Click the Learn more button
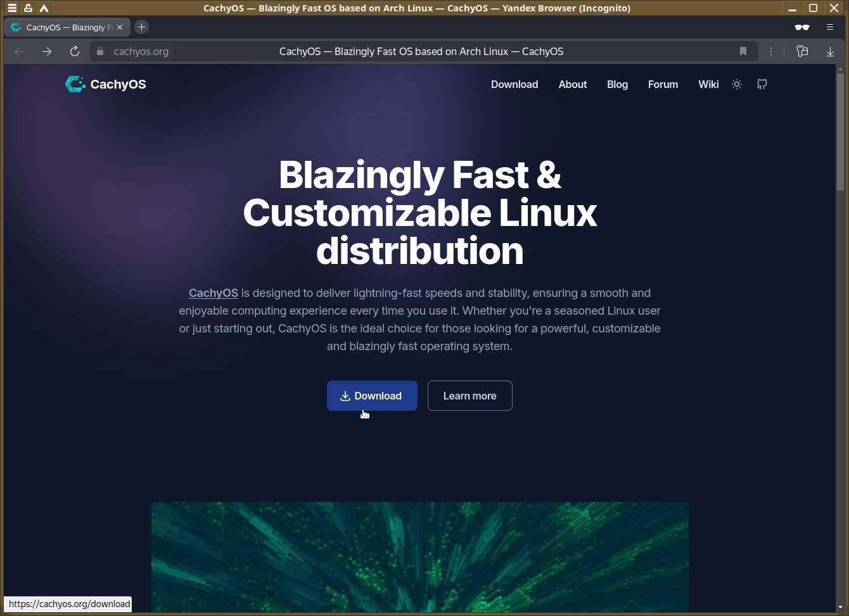Screen dimensions: 849x616 coord(470,396)
